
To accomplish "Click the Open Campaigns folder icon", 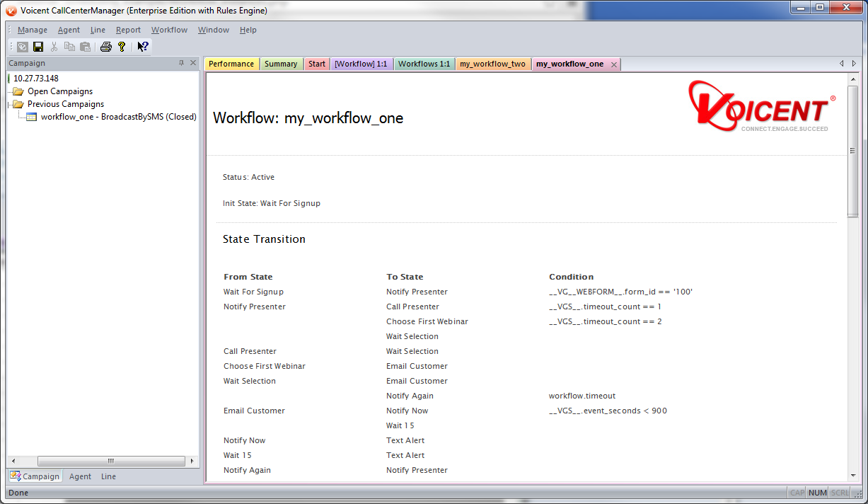I will [x=18, y=91].
